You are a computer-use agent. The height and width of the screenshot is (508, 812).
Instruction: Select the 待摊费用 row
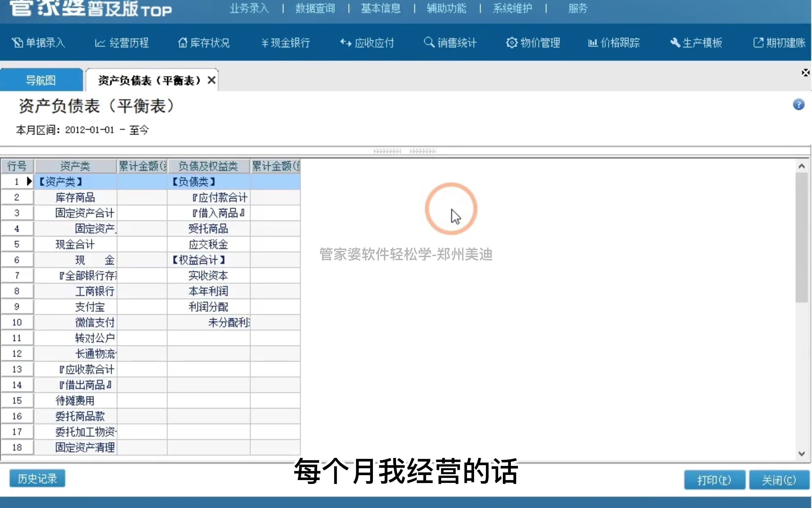pyautogui.click(x=76, y=400)
